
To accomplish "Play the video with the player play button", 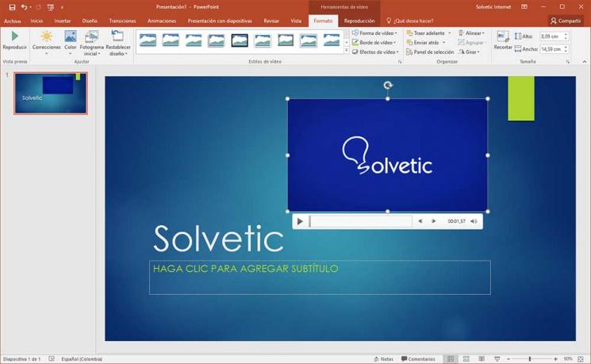I will point(300,221).
